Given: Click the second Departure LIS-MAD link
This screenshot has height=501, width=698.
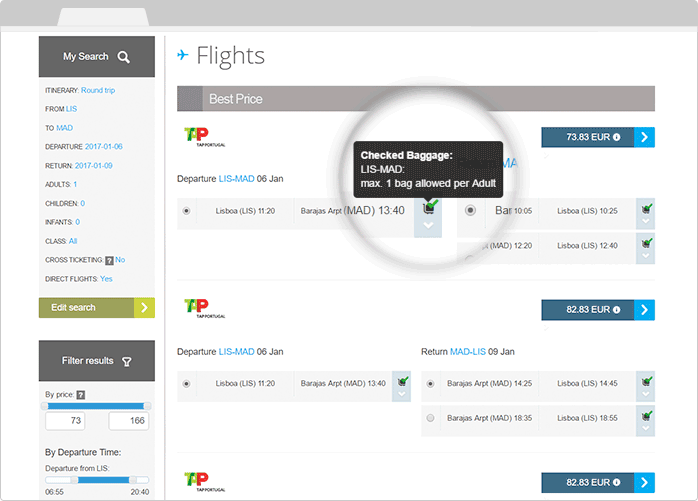Looking at the screenshot, I should [236, 352].
